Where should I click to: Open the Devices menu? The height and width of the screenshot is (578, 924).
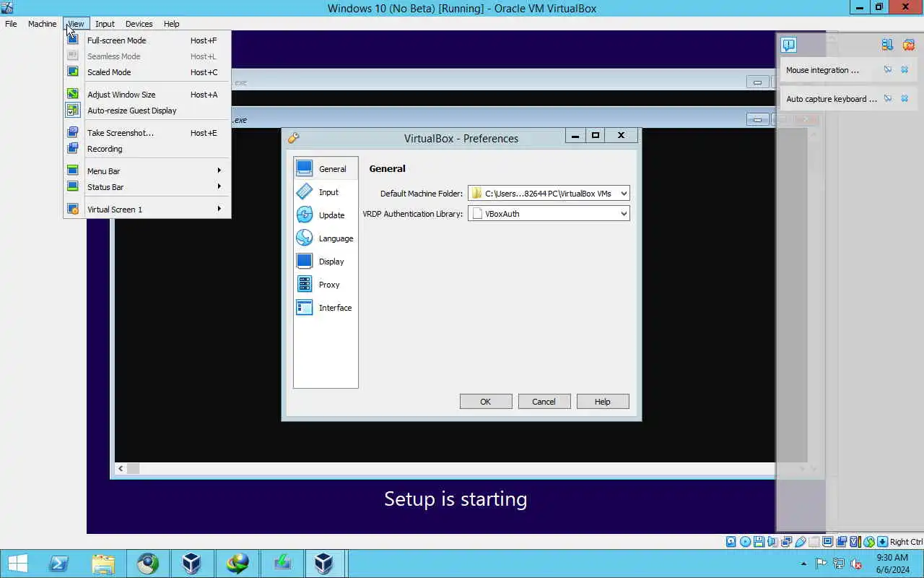139,24
